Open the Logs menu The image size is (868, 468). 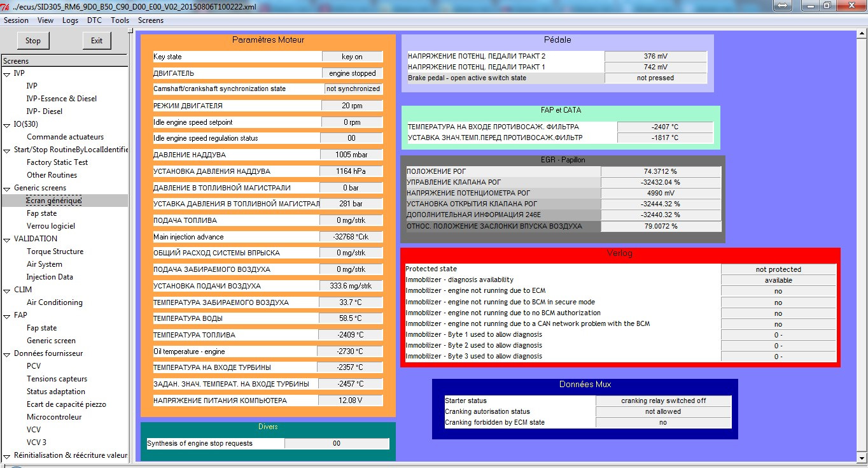(x=71, y=20)
